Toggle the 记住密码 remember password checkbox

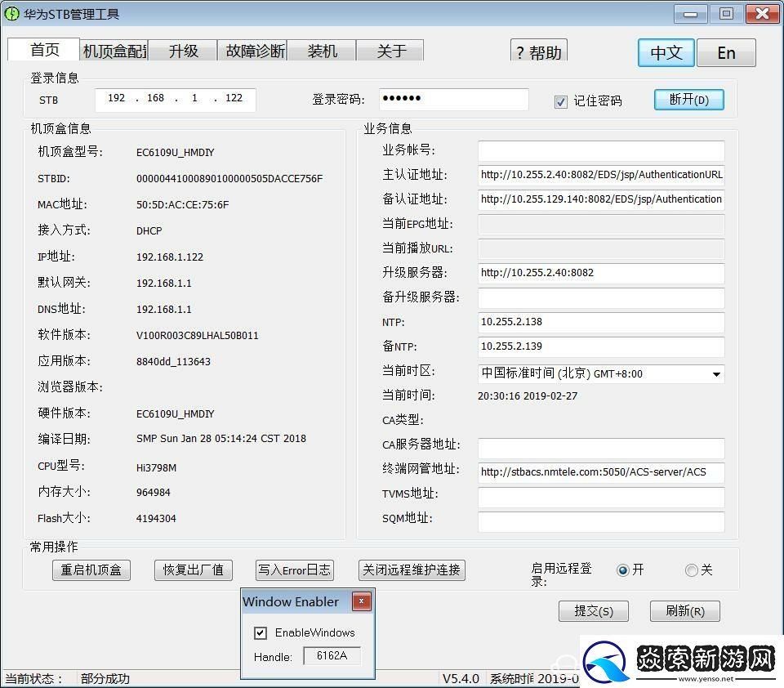tap(561, 101)
